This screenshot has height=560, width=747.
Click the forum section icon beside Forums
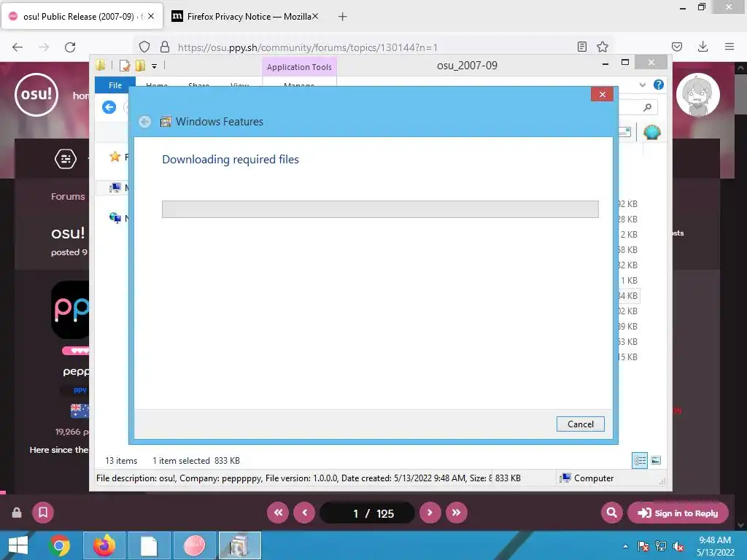(x=65, y=158)
